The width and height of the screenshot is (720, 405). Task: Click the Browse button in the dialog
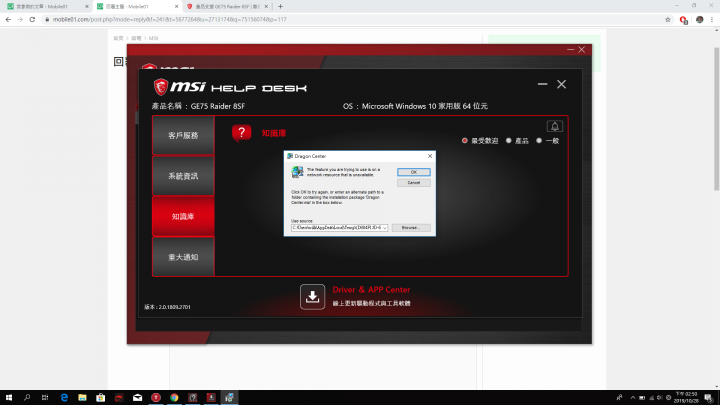(x=411, y=228)
